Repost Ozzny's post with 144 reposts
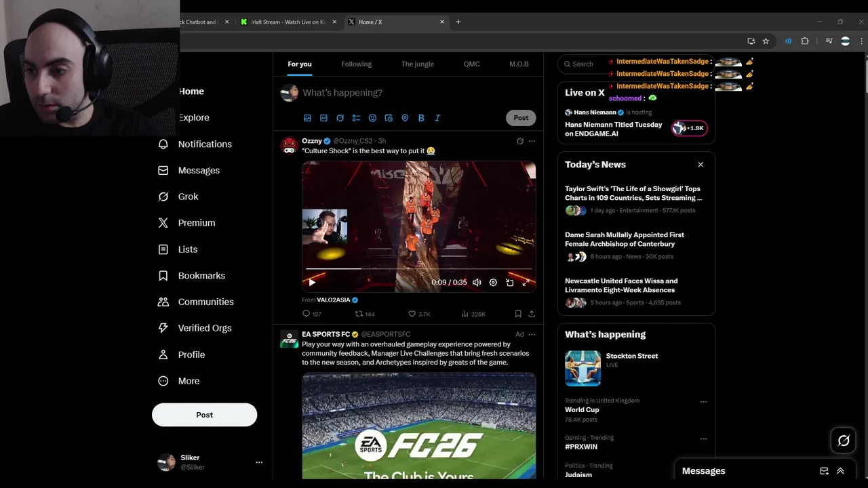This screenshot has height=488, width=868. pos(366,314)
